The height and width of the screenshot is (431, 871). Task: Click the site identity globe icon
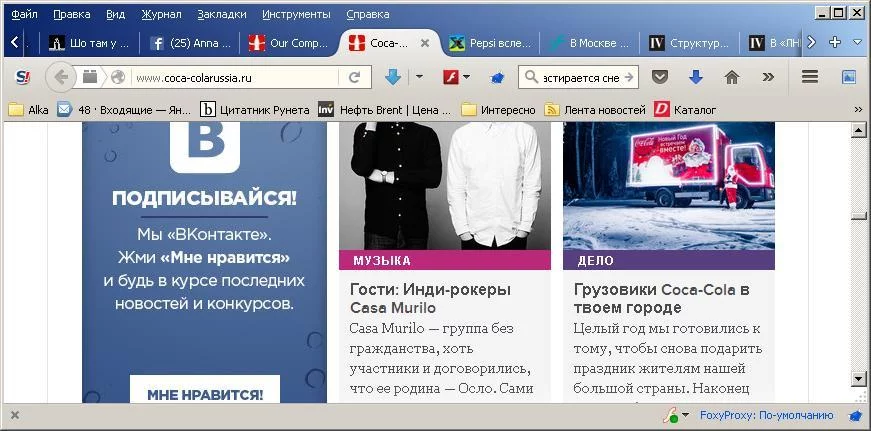click(118, 78)
